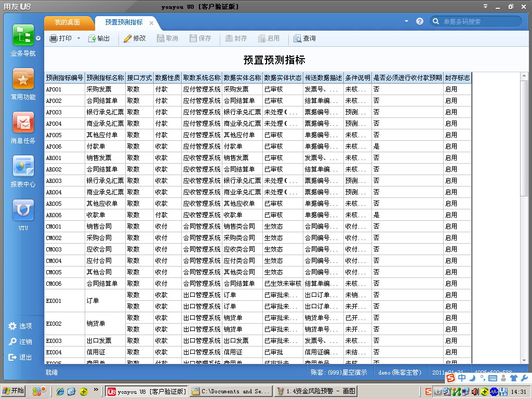Select AR006 row 是 value cell

tap(407, 215)
